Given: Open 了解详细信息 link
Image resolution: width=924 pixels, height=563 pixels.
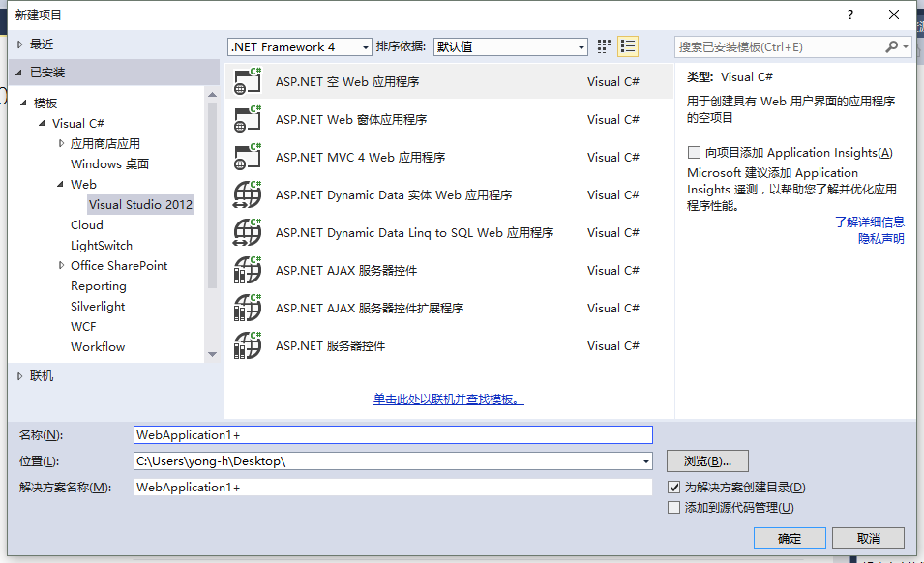Looking at the screenshot, I should pos(870,222).
